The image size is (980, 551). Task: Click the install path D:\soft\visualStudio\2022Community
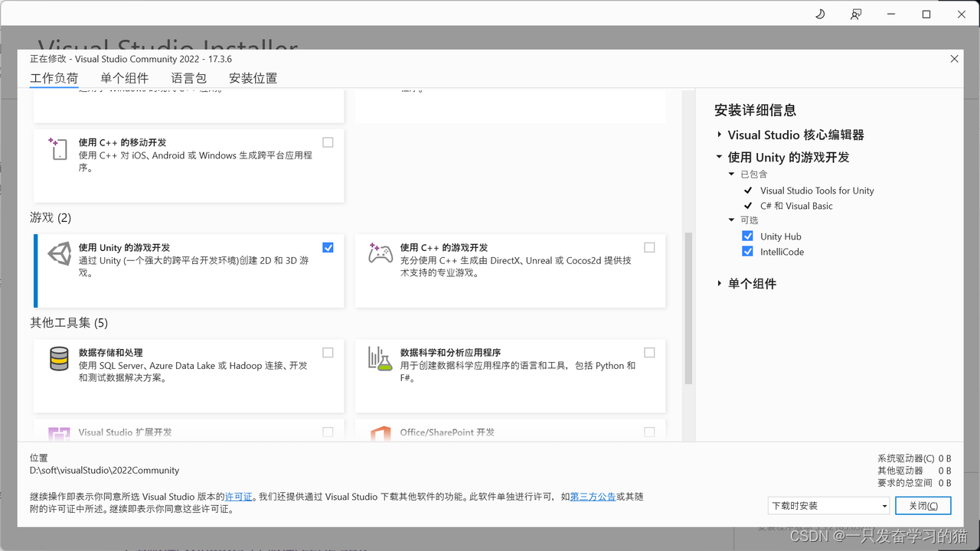coord(104,471)
